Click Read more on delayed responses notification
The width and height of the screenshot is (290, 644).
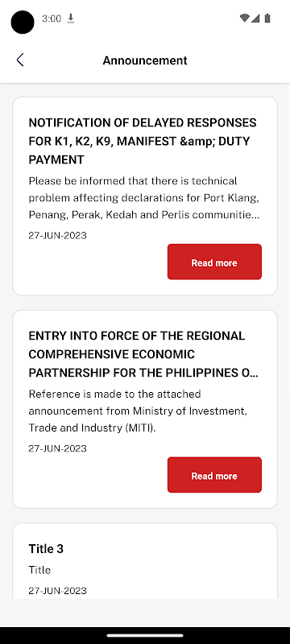pyautogui.click(x=214, y=262)
